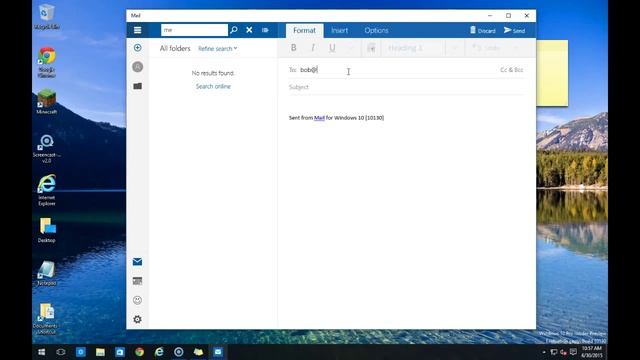
Task: Open Chrome from the taskbar
Action: [x=139, y=352]
